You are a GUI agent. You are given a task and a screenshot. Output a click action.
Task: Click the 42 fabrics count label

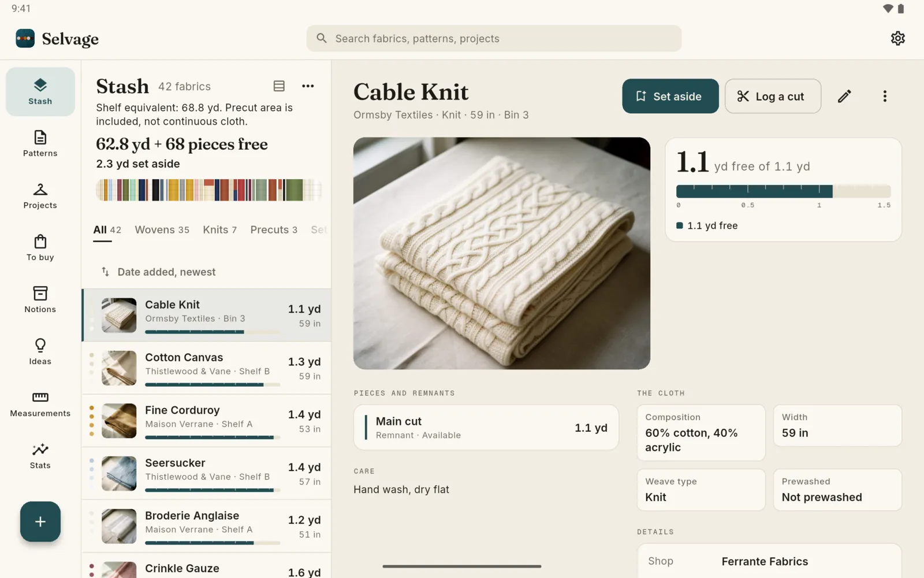[184, 87]
